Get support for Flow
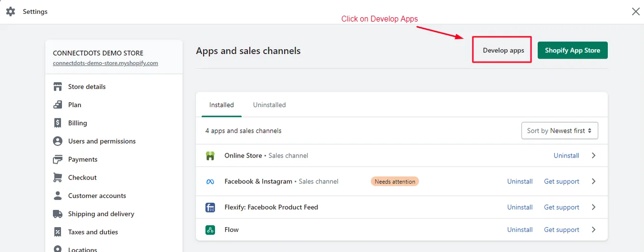 [x=562, y=230]
